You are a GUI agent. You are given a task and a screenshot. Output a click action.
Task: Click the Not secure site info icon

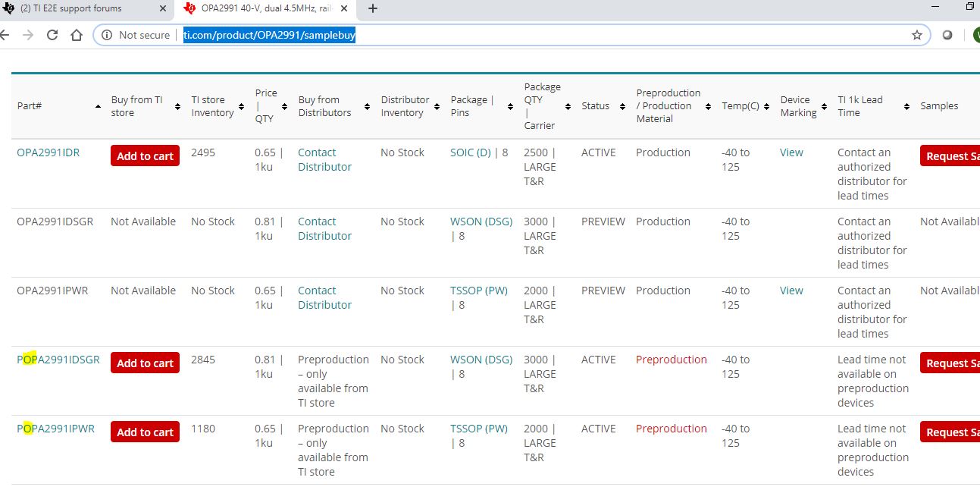pos(107,35)
